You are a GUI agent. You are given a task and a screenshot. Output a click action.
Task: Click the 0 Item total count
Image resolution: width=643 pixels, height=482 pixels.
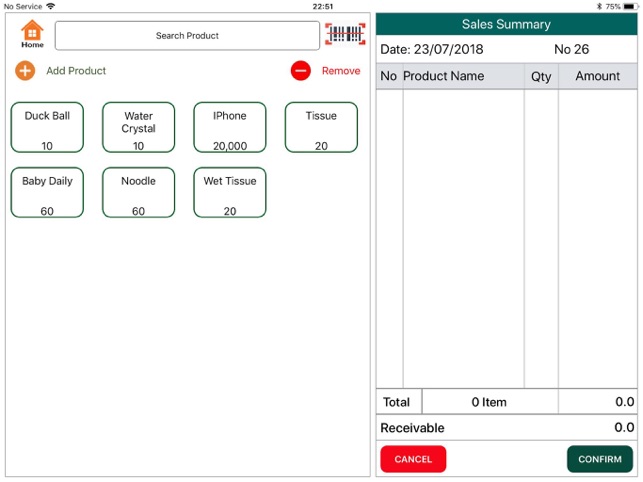pyautogui.click(x=489, y=402)
